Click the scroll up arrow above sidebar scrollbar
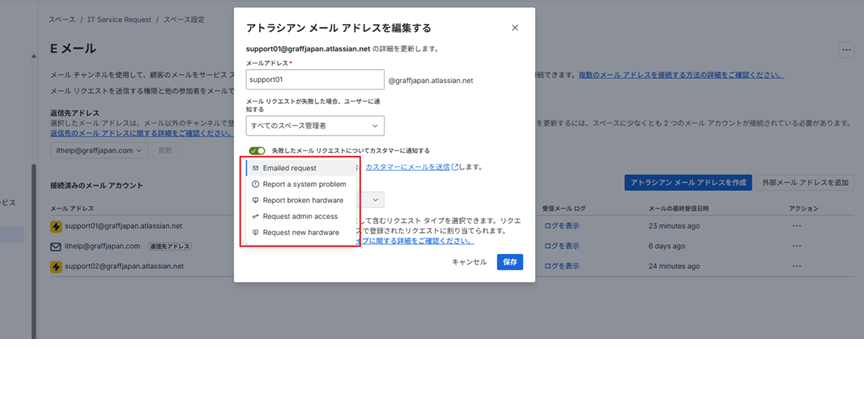This screenshot has width=864, height=409. coord(33,56)
